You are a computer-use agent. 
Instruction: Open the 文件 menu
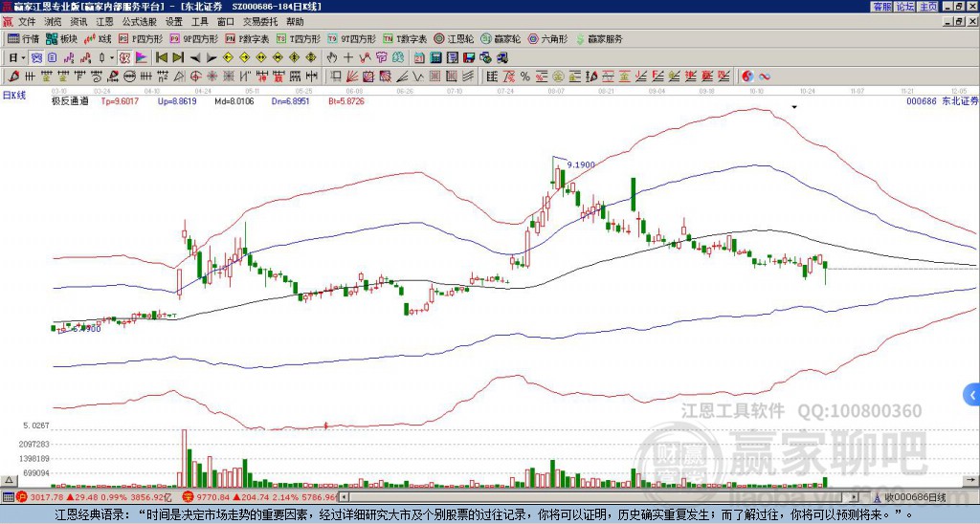(27, 22)
